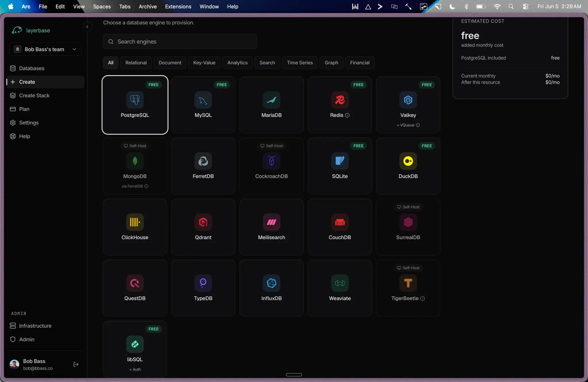
Task: Filter engines by Search category
Action: 267,63
